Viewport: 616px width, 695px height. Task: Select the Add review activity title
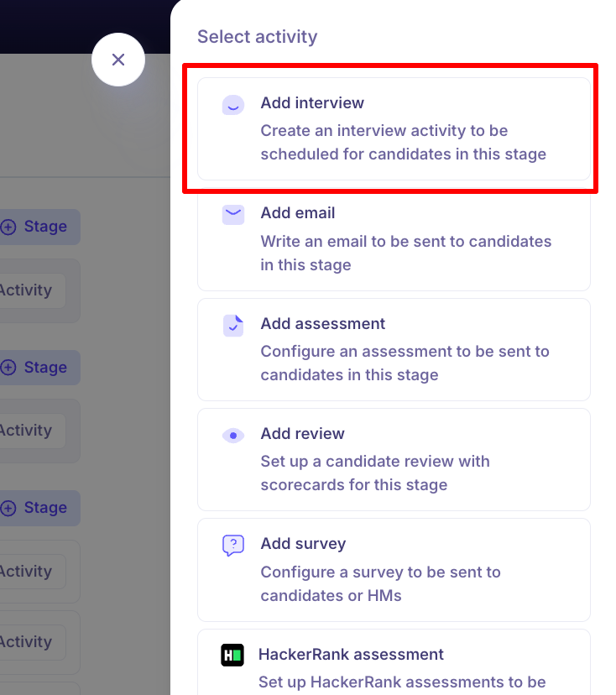click(302, 434)
